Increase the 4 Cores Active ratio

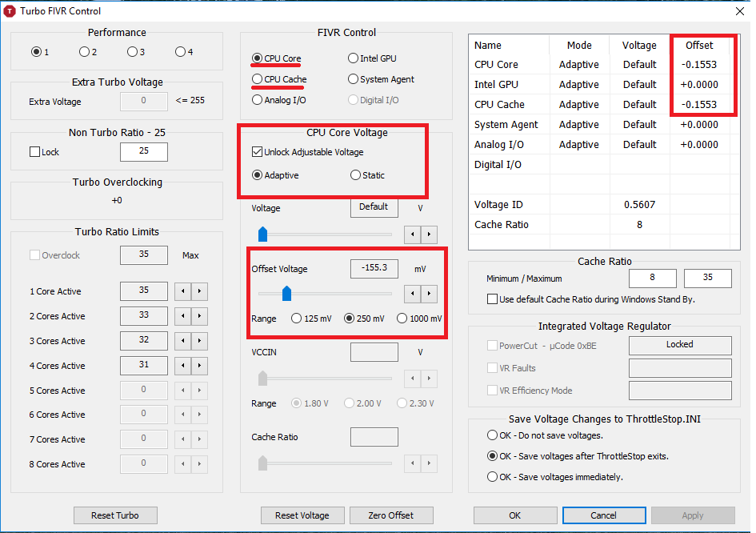[200, 366]
